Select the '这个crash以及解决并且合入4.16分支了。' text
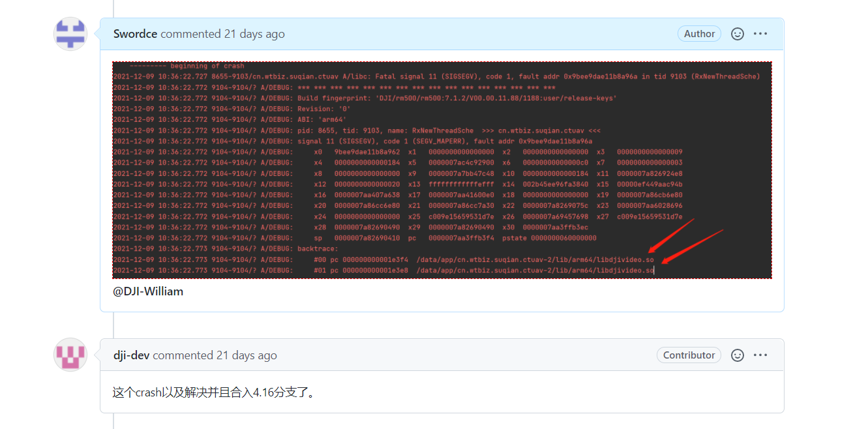868x429 pixels. tap(215, 392)
